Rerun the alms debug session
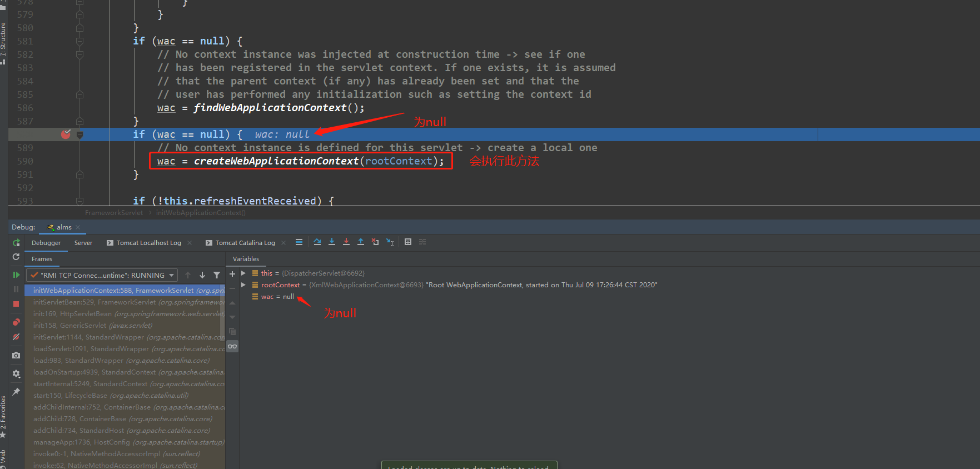This screenshot has width=980, height=469. (x=16, y=243)
